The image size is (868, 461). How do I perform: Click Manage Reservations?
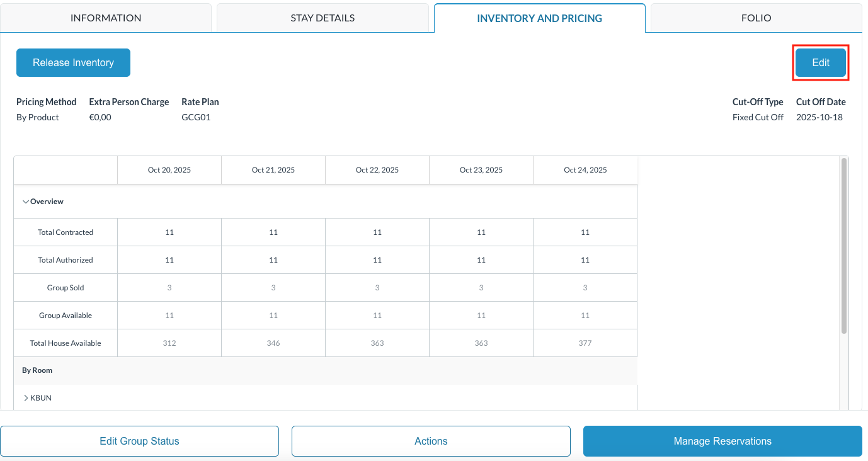click(722, 441)
